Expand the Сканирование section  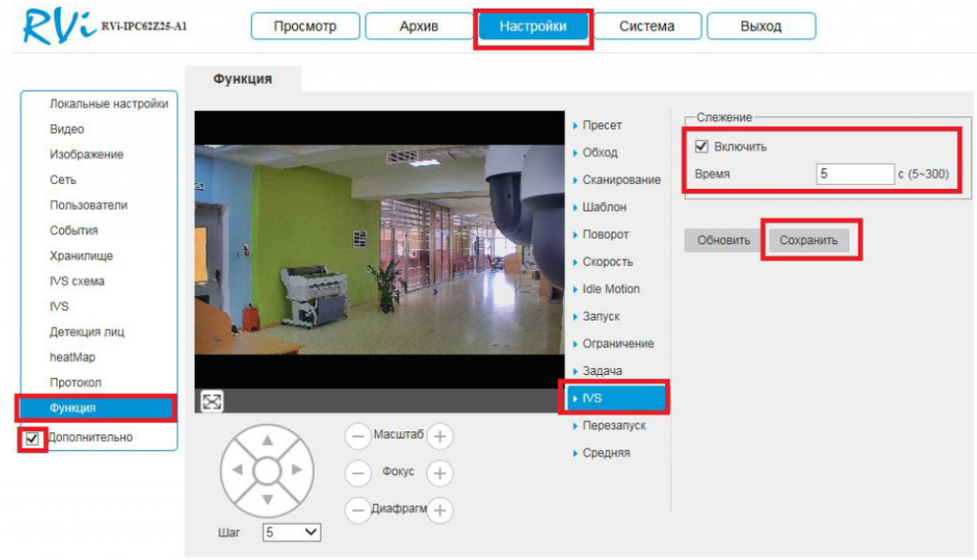click(x=620, y=180)
